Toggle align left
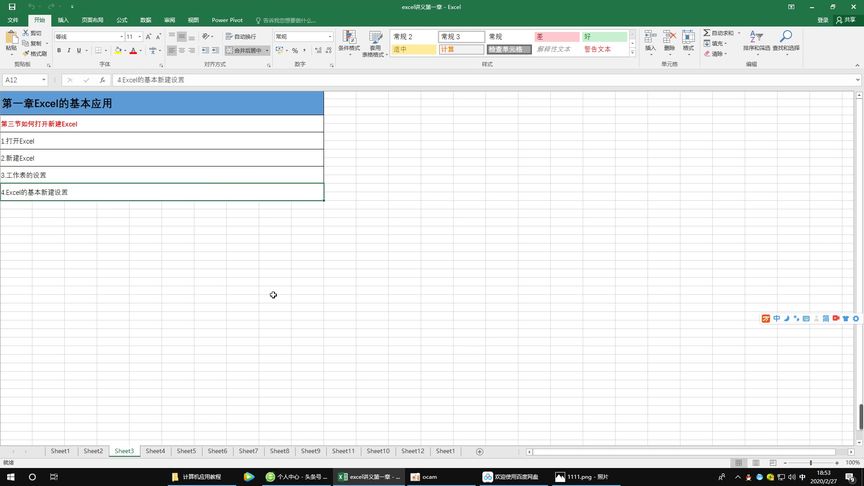Screen dimensions: 864x486 pyautogui.click(x=172, y=51)
